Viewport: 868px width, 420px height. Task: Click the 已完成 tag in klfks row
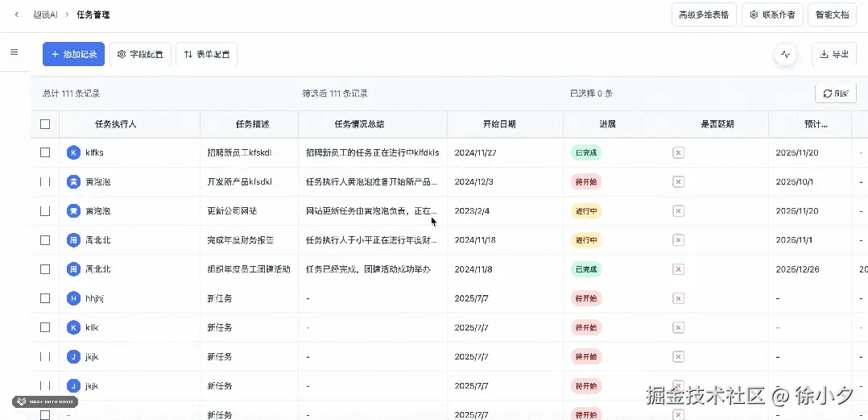585,152
